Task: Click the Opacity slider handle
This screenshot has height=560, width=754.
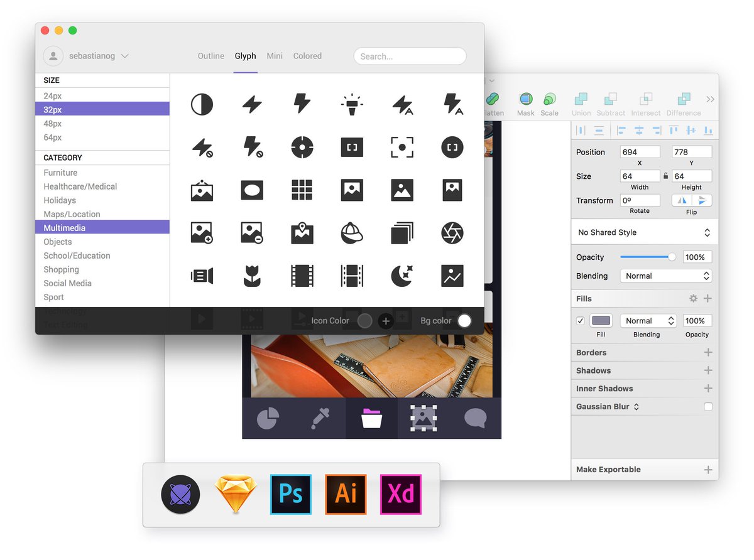Action: (x=672, y=257)
